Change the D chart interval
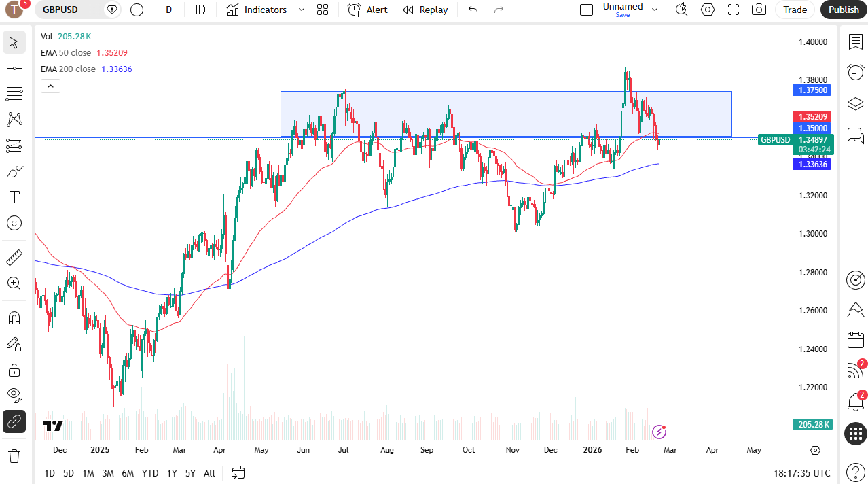868x484 pixels. pos(169,10)
